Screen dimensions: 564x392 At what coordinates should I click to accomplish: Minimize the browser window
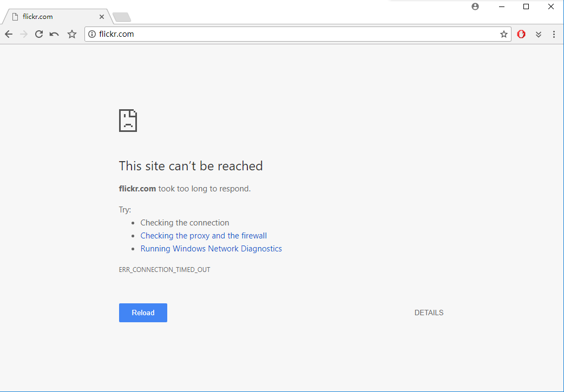[x=501, y=6]
